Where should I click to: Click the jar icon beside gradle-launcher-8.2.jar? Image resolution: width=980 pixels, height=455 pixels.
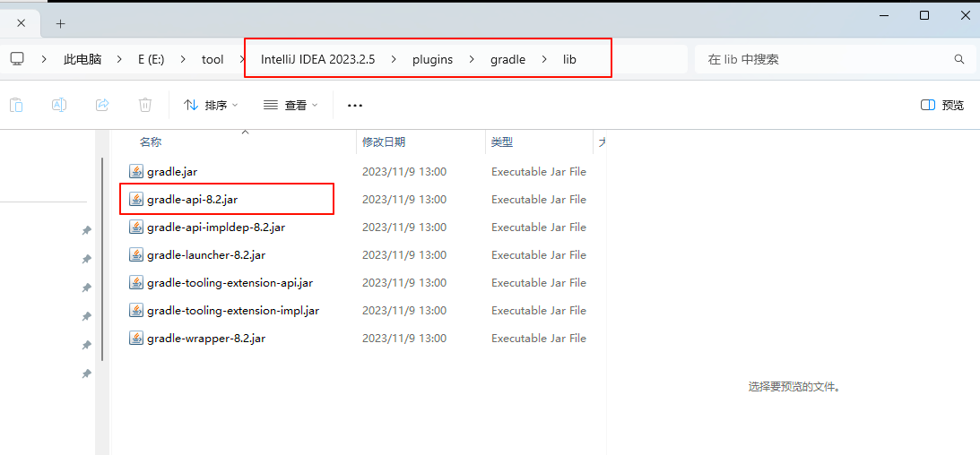[x=136, y=254]
